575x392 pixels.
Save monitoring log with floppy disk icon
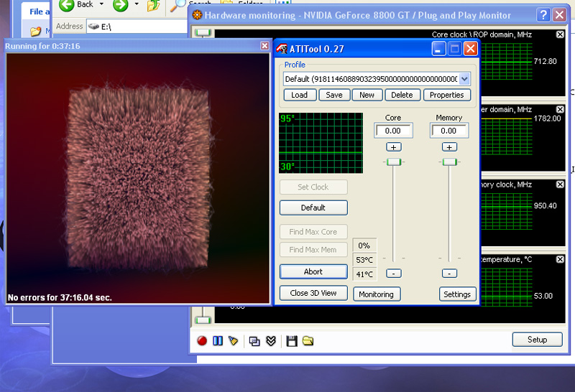pyautogui.click(x=292, y=341)
